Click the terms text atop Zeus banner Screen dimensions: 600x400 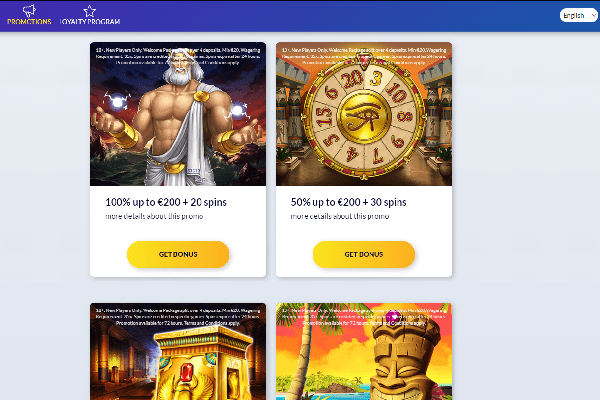(x=178, y=56)
